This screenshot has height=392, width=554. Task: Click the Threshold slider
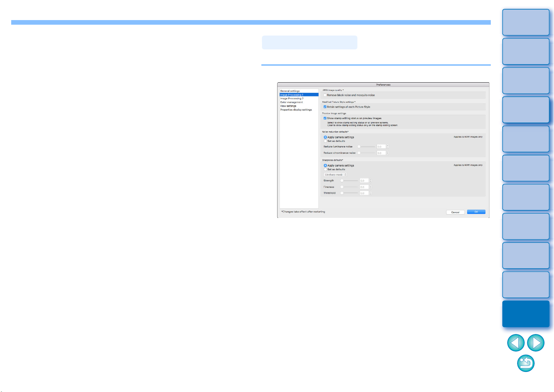(x=349, y=193)
